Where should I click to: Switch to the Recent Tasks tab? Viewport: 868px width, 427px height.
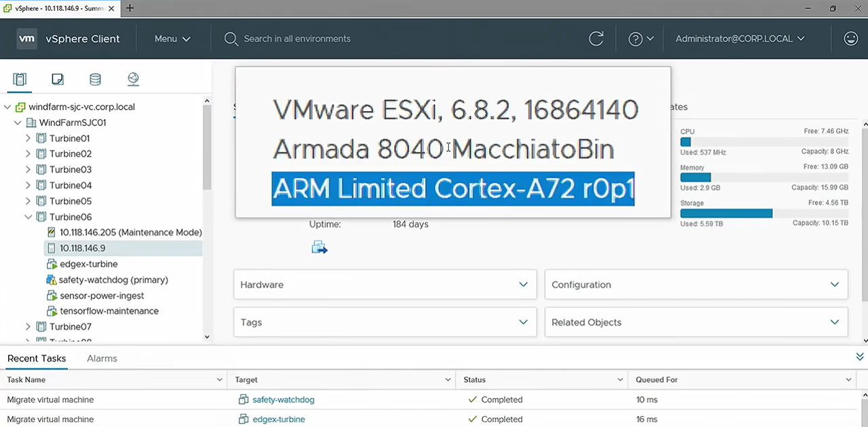click(37, 358)
